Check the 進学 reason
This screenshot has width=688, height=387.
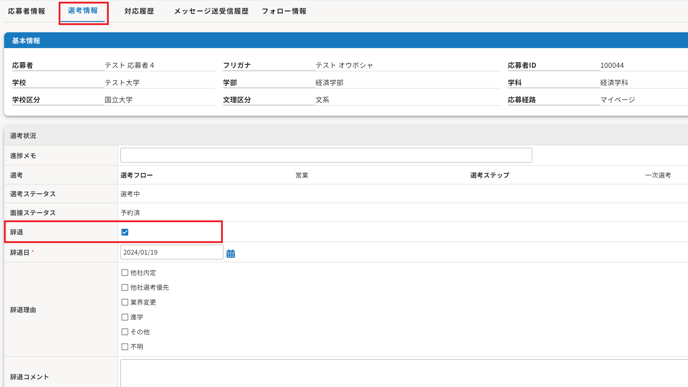(x=125, y=317)
